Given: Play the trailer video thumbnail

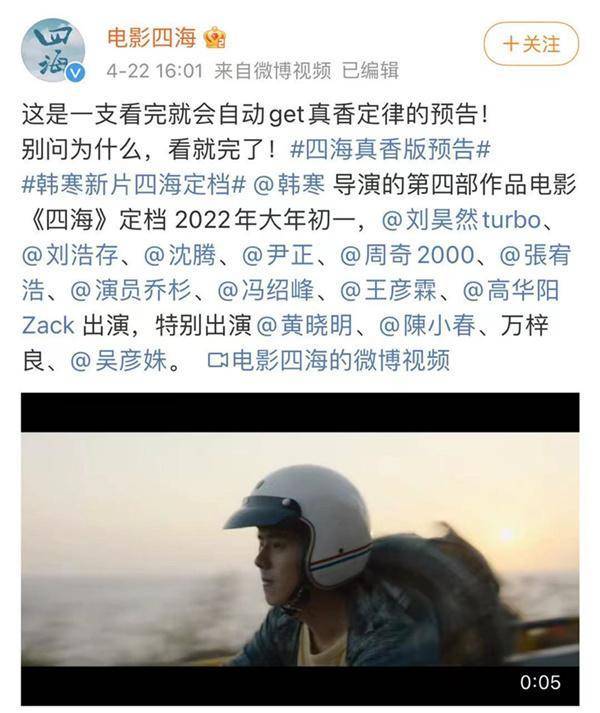Looking at the screenshot, I should [300, 549].
